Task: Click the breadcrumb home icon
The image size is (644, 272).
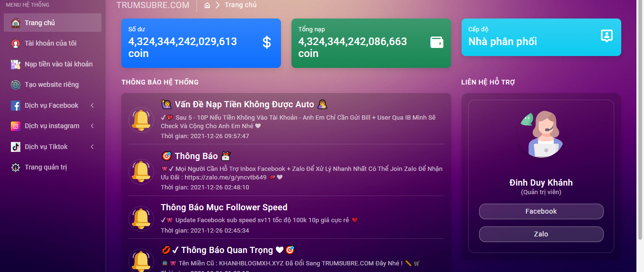Action: click(x=207, y=5)
